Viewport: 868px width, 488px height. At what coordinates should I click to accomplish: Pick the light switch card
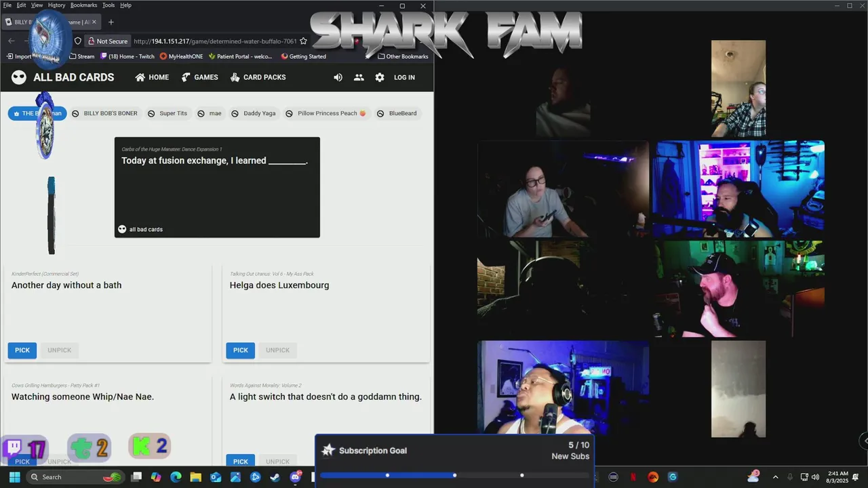pos(241,462)
